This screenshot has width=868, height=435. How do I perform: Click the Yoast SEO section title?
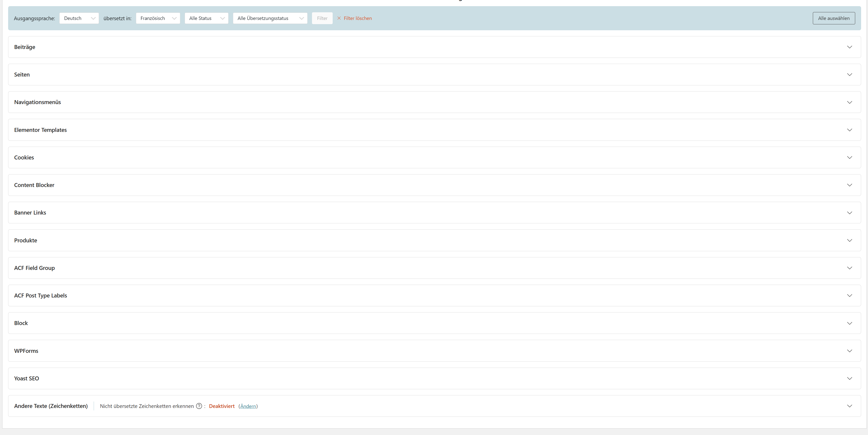click(x=27, y=378)
